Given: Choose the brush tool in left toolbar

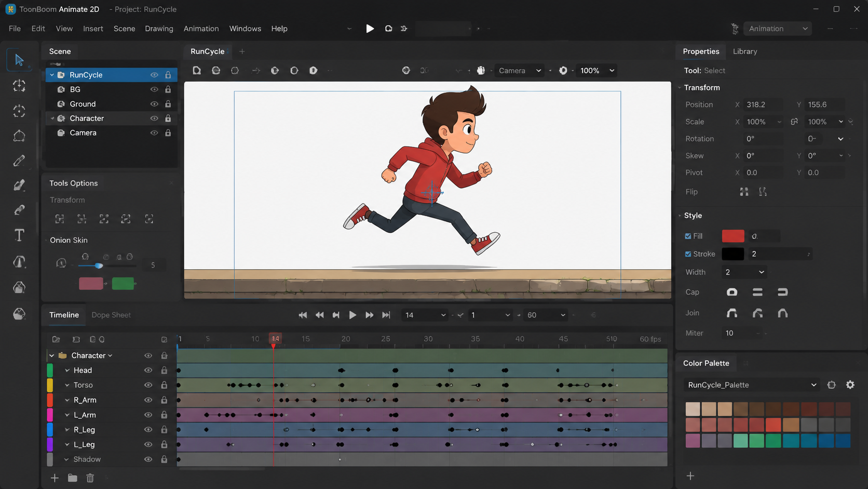Looking at the screenshot, I should (19, 185).
